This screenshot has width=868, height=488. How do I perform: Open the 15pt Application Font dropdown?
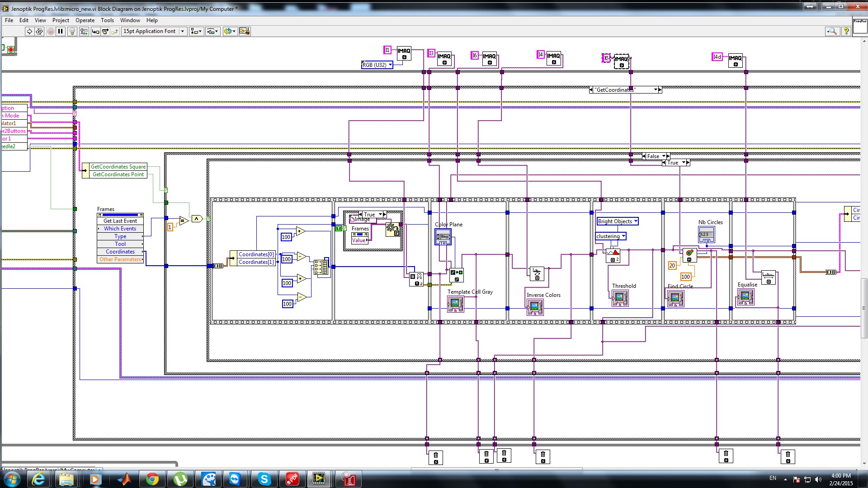click(154, 31)
